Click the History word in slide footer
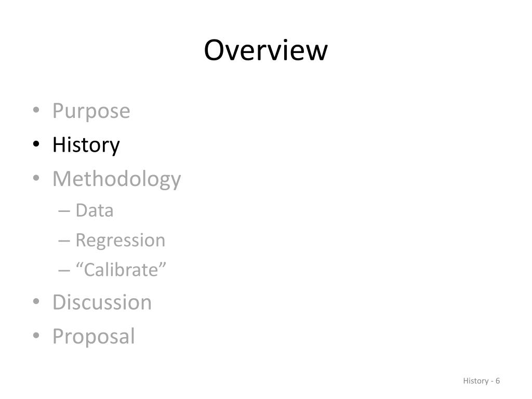The width and height of the screenshot is (532, 399). pyautogui.click(x=476, y=381)
